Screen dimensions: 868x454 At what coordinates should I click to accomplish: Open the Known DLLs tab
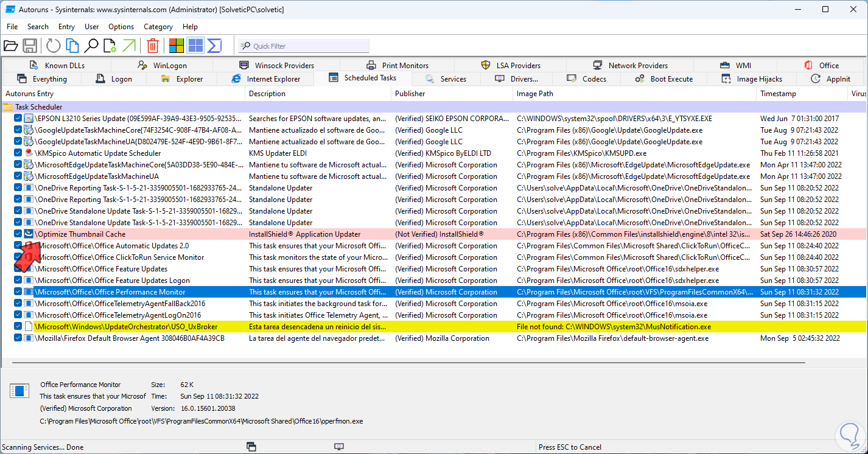point(57,65)
